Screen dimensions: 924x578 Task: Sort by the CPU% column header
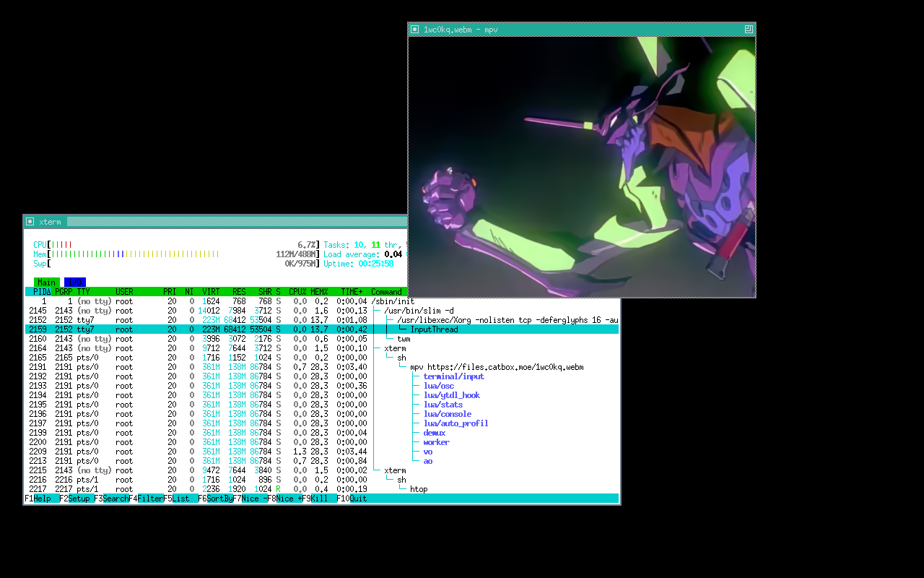pyautogui.click(x=298, y=292)
